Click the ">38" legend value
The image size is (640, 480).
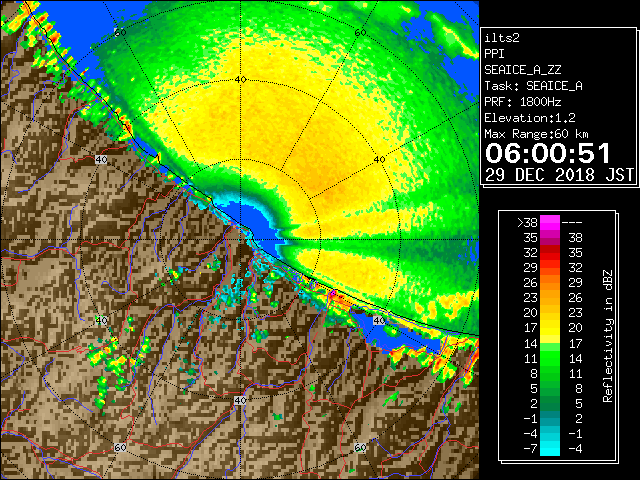click(x=527, y=222)
